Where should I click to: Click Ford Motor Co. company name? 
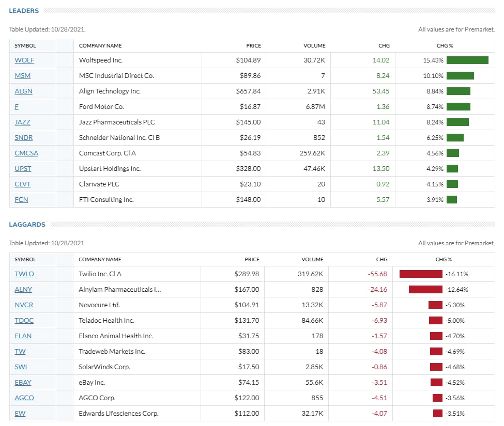tap(101, 106)
